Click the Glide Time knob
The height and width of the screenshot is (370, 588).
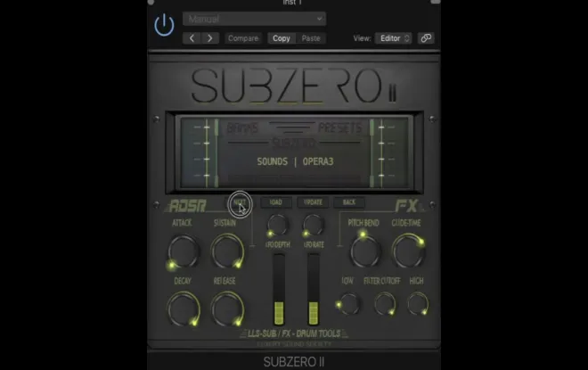coord(408,251)
